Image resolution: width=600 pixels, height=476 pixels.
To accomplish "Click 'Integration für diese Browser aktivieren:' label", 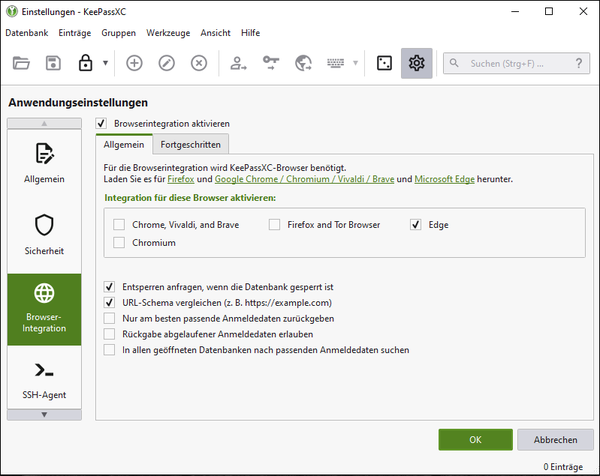I will (190, 198).
